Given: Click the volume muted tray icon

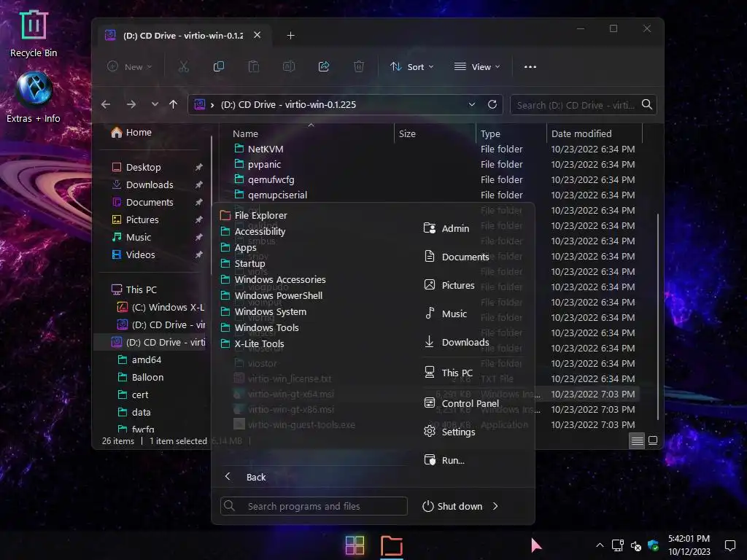Looking at the screenshot, I should tap(635, 545).
